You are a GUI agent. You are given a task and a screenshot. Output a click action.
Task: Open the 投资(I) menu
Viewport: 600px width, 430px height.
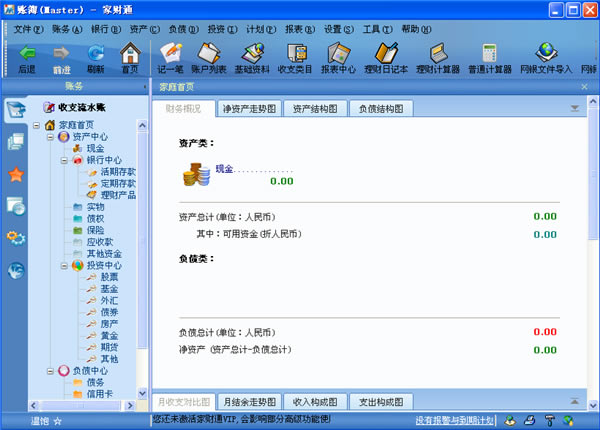[222, 29]
